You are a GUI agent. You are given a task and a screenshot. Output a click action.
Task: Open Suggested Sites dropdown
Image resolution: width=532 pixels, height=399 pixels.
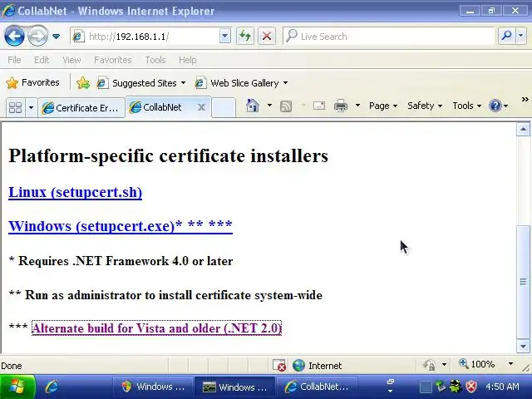point(140,83)
